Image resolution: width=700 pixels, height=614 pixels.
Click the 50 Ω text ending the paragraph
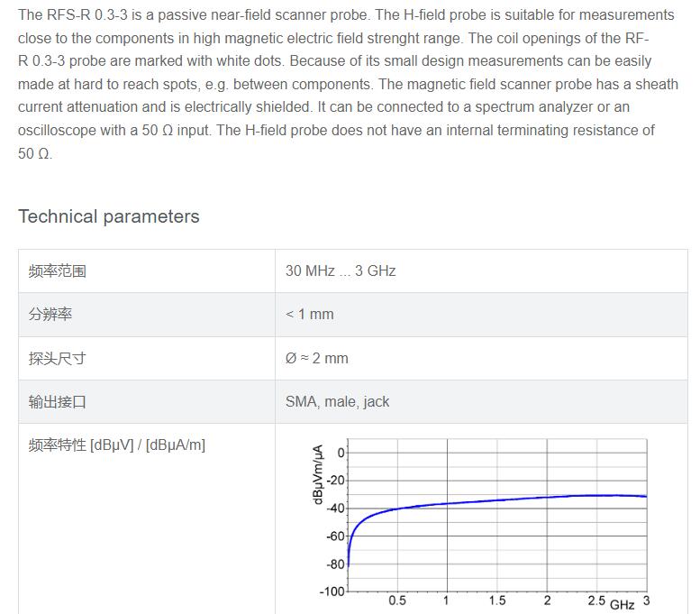[x=35, y=153]
